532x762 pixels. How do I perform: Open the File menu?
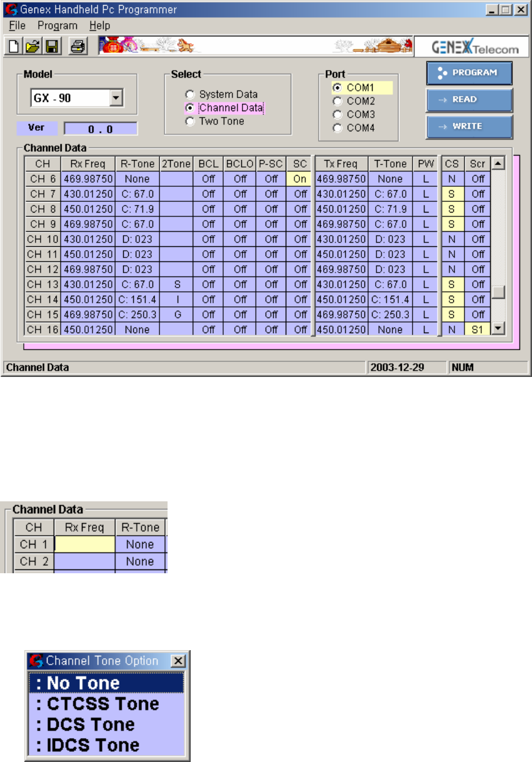[x=17, y=26]
